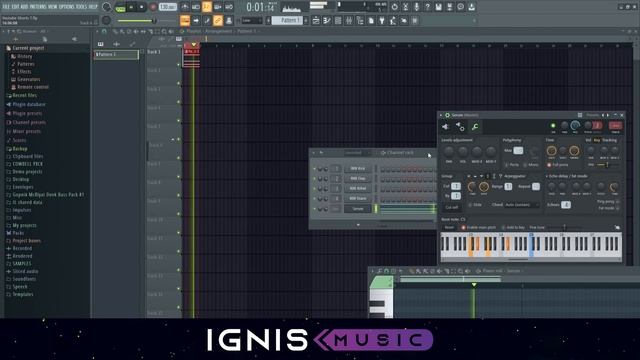The image size is (640, 360).
Task: Toggle mute light of Track 1
Action: point(178,64)
